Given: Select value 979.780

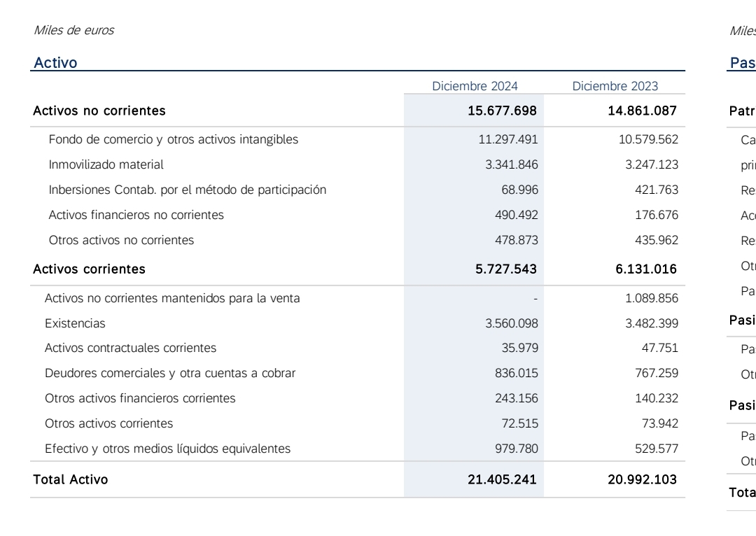Looking at the screenshot, I should click(x=517, y=449).
